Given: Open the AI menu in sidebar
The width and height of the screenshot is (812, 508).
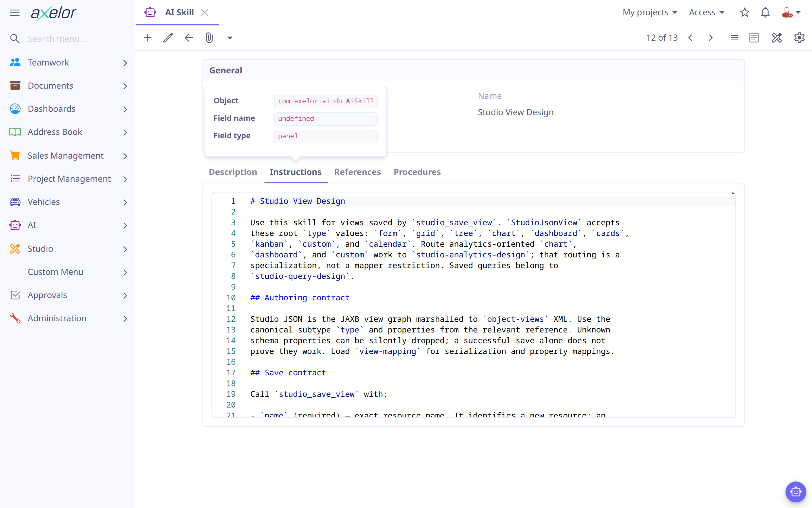Looking at the screenshot, I should 68,225.
